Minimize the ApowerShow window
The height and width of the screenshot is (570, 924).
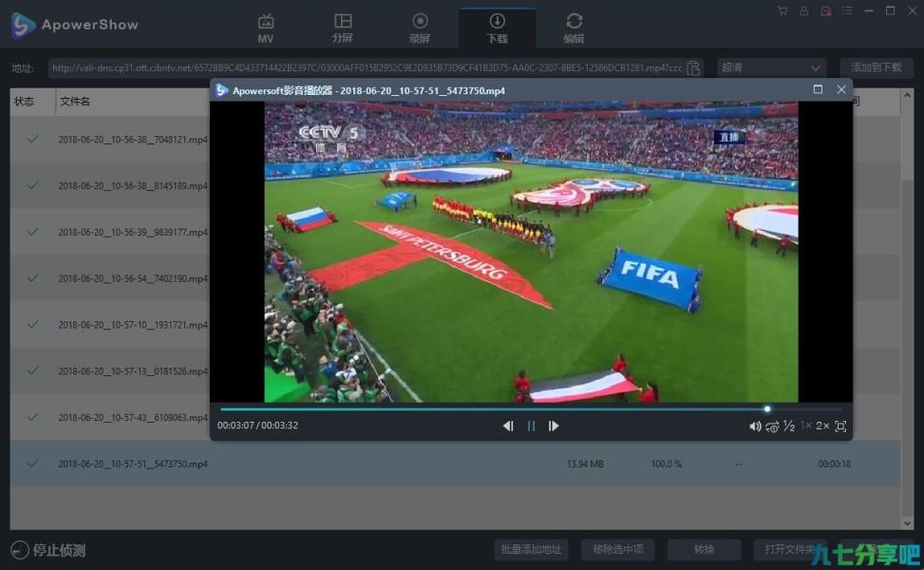click(869, 10)
